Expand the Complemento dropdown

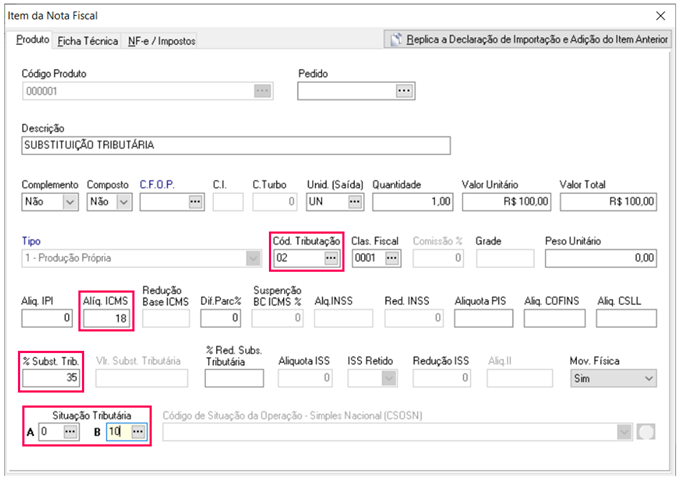click(x=69, y=201)
